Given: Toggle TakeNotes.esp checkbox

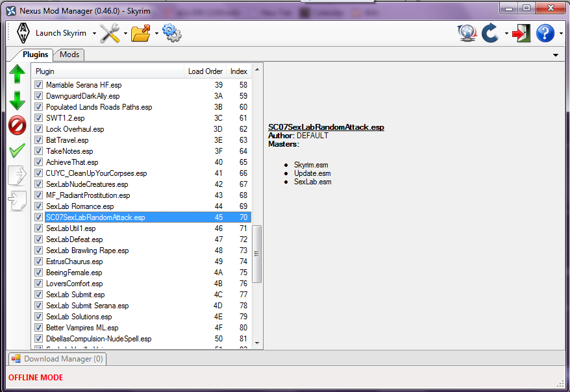Looking at the screenshot, I should [38, 151].
